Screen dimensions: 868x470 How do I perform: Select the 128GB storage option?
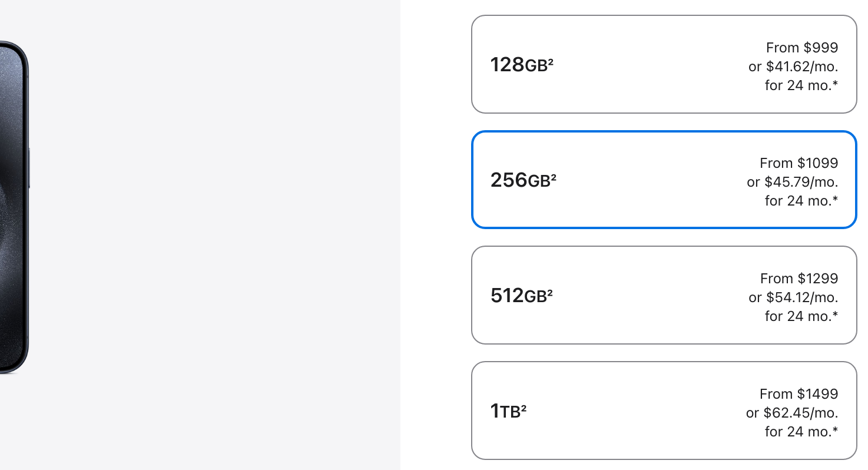click(664, 64)
